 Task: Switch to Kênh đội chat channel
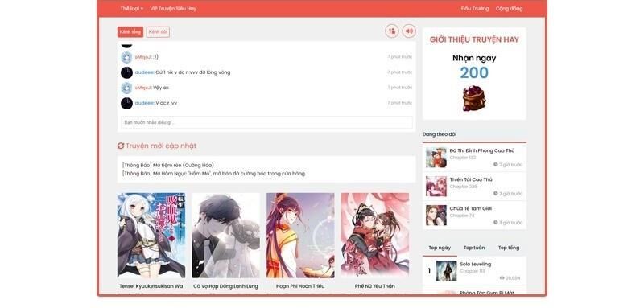click(x=158, y=32)
